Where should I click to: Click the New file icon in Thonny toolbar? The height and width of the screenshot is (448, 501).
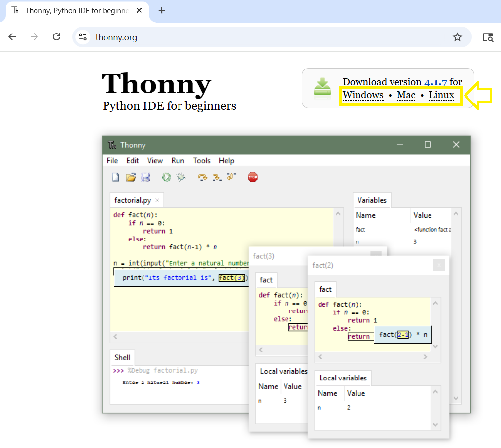point(115,177)
